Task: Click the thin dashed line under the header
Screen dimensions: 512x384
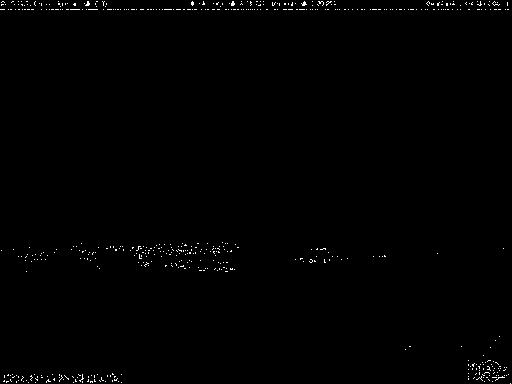Action: tap(256, 9)
